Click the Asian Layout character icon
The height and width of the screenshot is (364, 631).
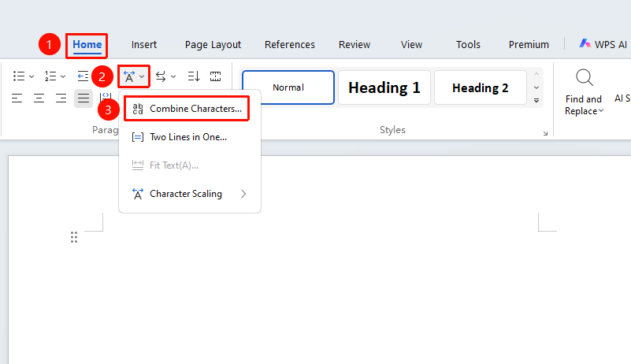click(x=129, y=76)
